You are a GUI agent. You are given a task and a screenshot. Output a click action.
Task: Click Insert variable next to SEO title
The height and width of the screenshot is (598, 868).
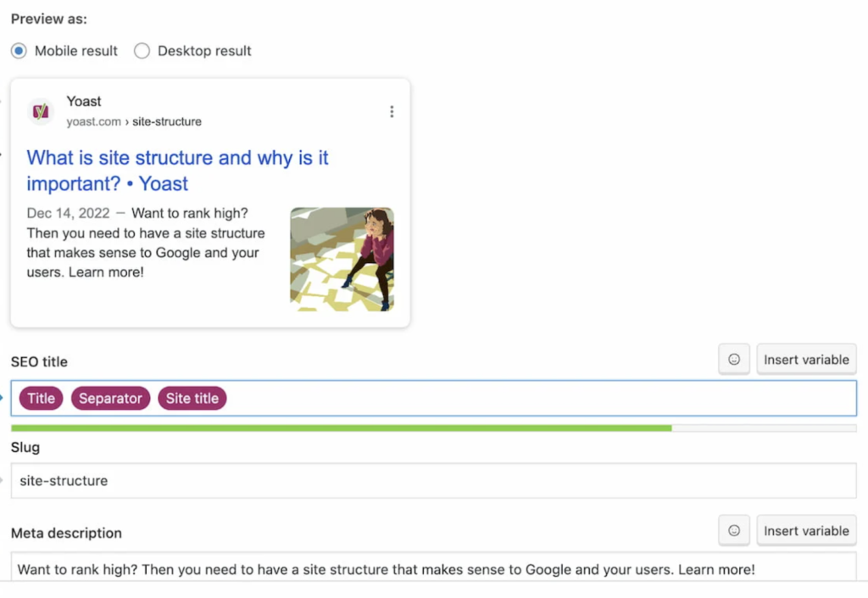[806, 360]
